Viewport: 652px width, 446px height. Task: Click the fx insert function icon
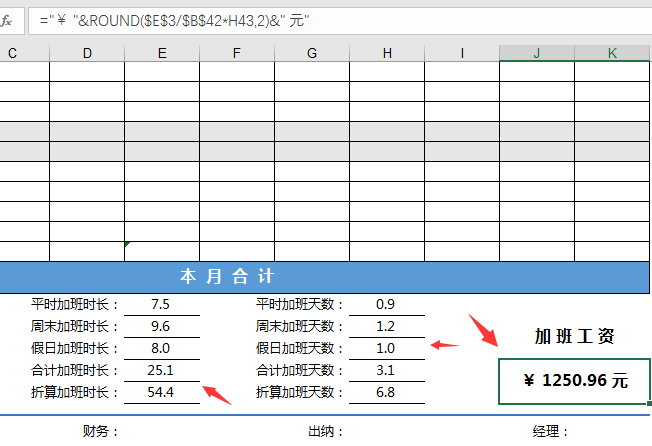pyautogui.click(x=6, y=20)
